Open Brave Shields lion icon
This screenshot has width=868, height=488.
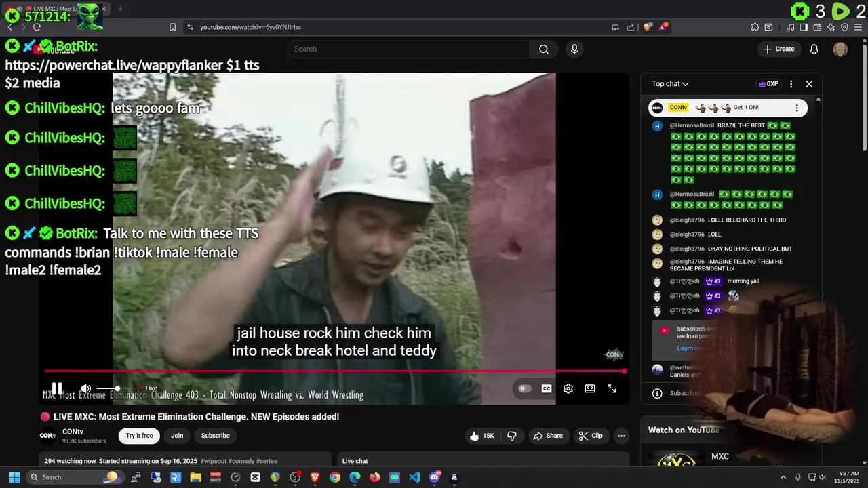coord(648,27)
